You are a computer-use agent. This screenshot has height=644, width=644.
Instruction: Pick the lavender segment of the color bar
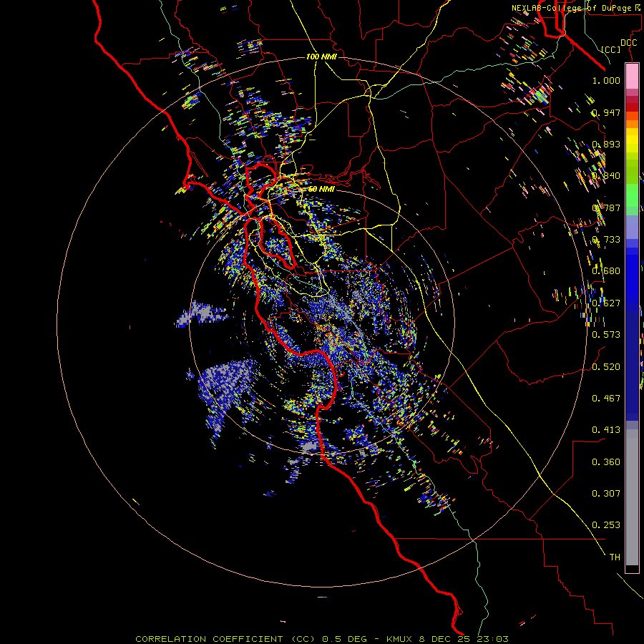(x=632, y=227)
